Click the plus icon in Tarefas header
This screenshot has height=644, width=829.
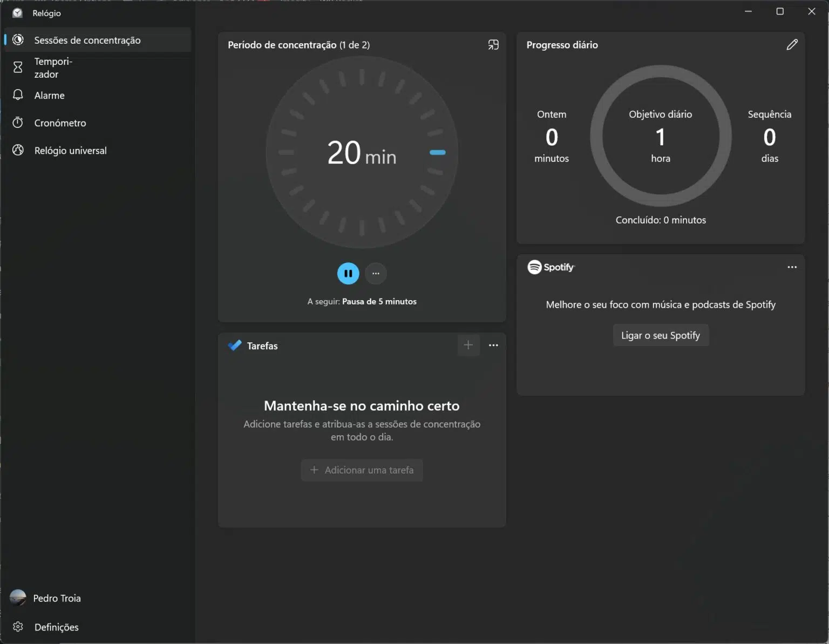[x=468, y=345]
